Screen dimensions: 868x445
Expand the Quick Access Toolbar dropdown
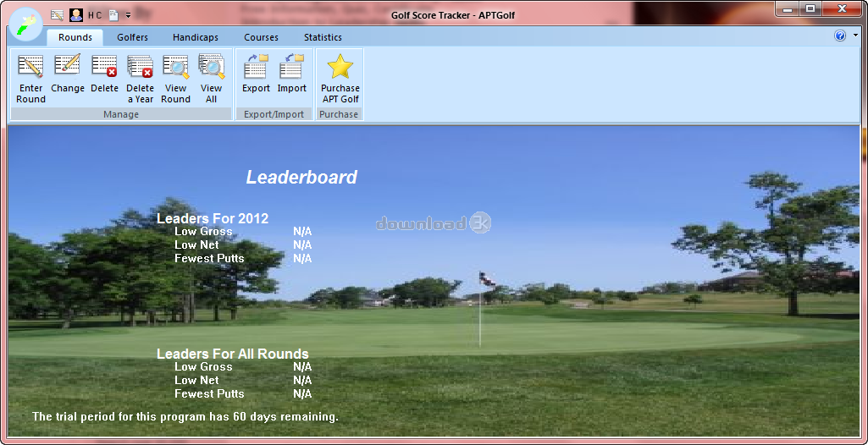click(x=128, y=15)
